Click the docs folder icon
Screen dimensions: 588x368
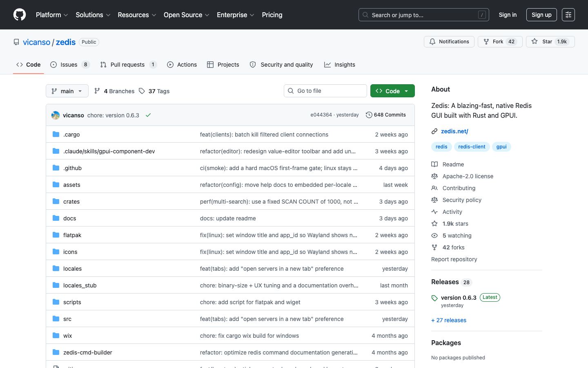[56, 218]
